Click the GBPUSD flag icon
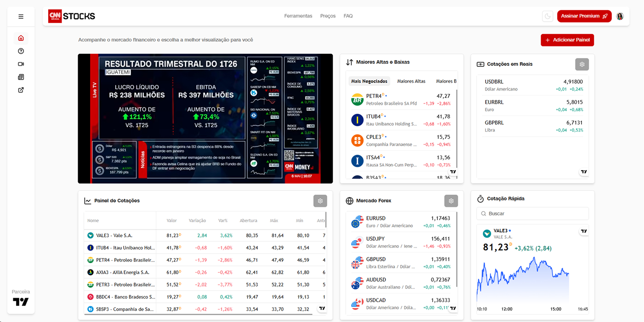Viewport: 644px width, 322px height. 357,263
